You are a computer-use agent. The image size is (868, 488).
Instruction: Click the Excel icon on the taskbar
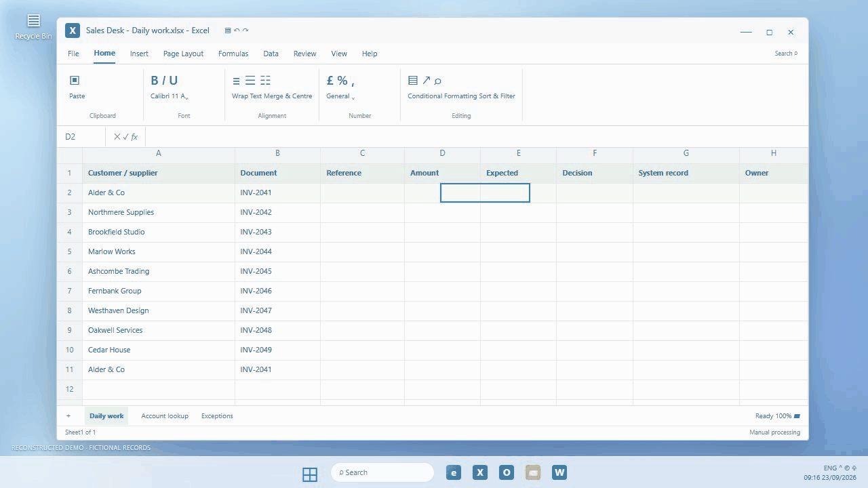(x=480, y=473)
